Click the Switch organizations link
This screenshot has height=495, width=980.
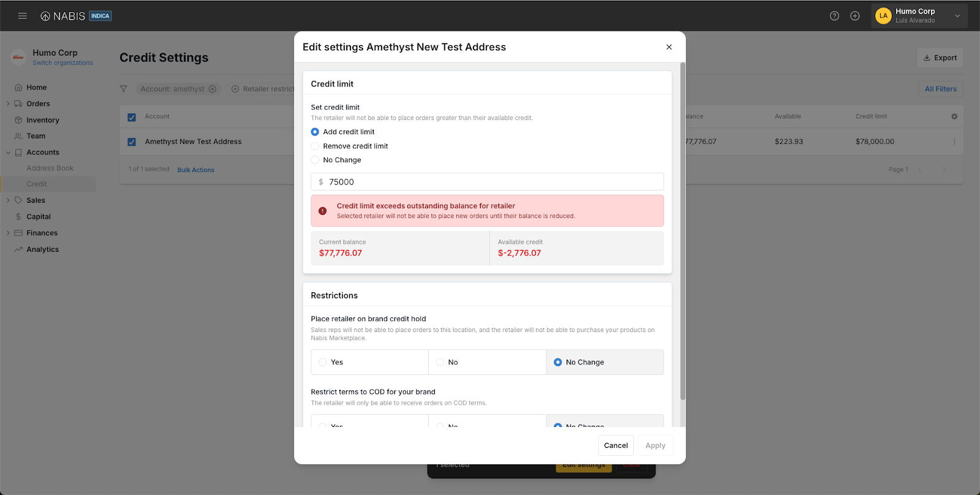coord(62,62)
